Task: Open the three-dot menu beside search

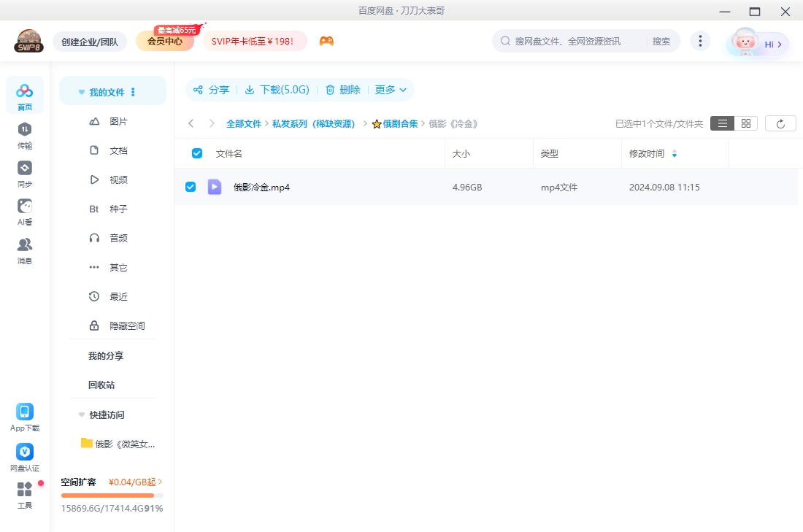Action: click(700, 41)
